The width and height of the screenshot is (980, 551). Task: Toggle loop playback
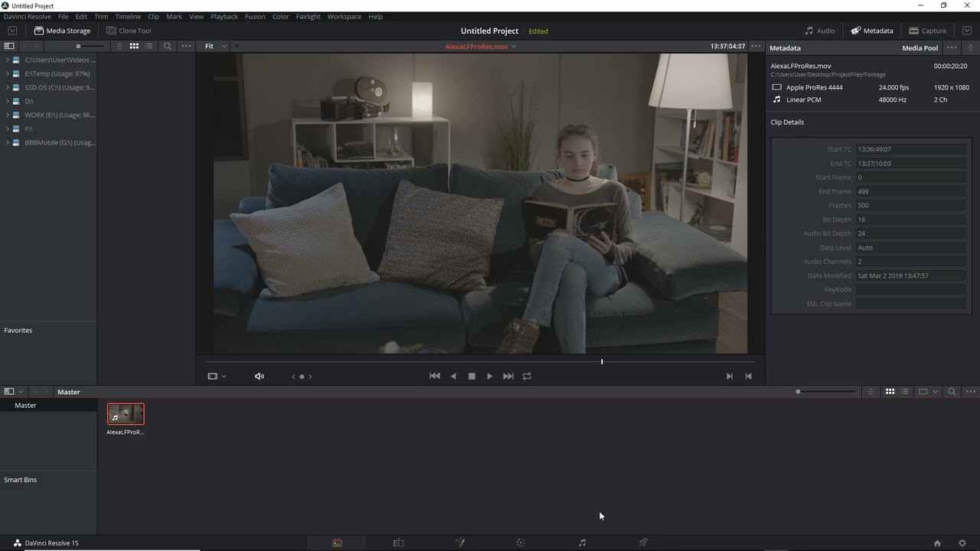click(527, 376)
